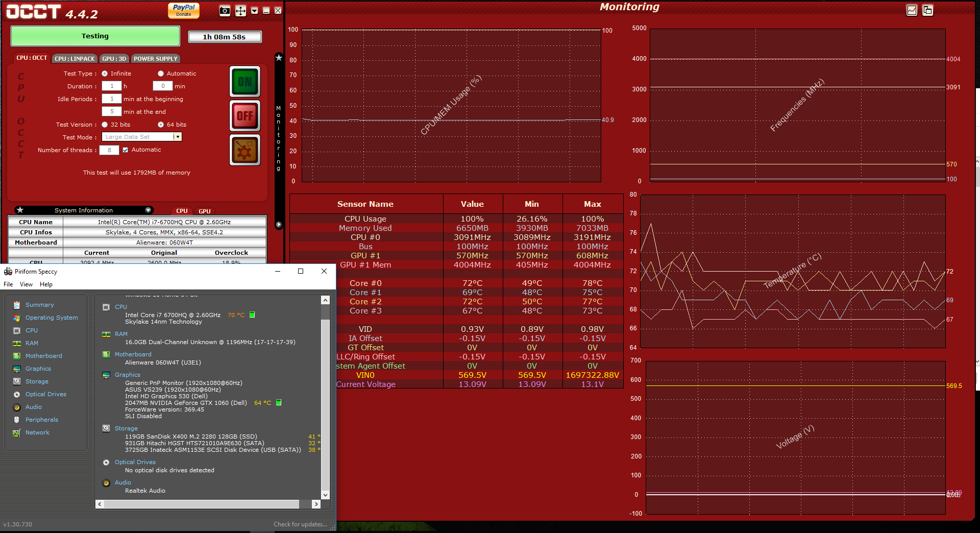The height and width of the screenshot is (533, 980).
Task: Select Storage in Speccy sidebar
Action: tap(37, 381)
